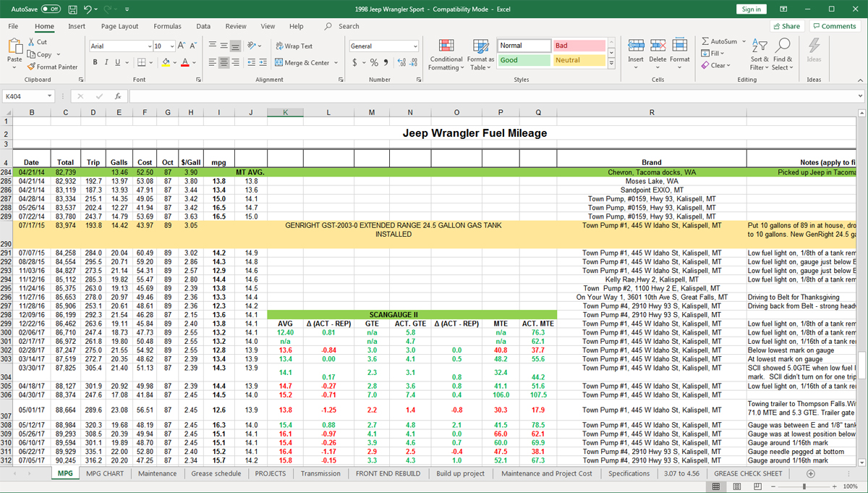Align cell text to the right
The width and height of the screenshot is (868, 493).
click(x=236, y=63)
